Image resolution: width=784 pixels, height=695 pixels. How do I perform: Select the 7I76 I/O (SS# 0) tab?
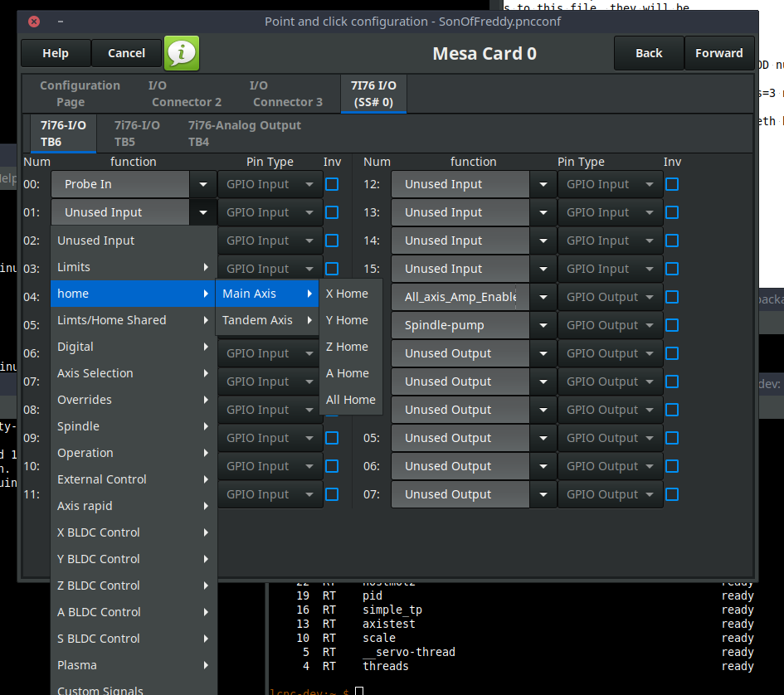(x=373, y=94)
